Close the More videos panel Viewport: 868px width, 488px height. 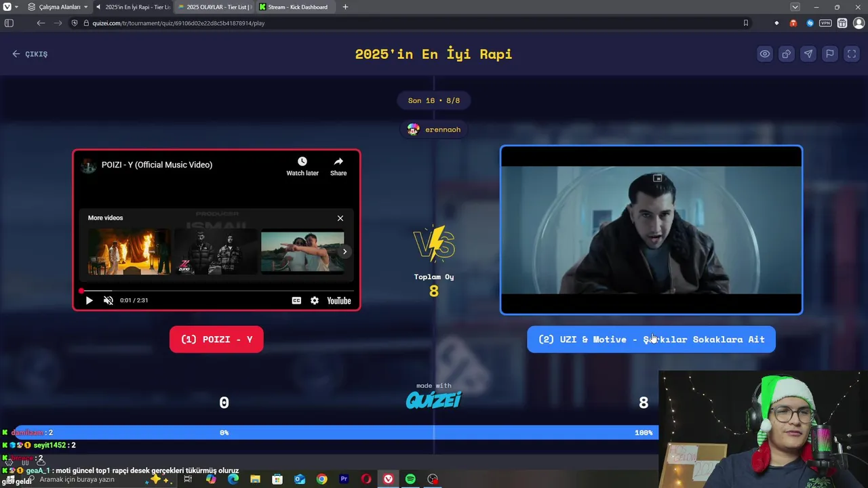tap(340, 218)
